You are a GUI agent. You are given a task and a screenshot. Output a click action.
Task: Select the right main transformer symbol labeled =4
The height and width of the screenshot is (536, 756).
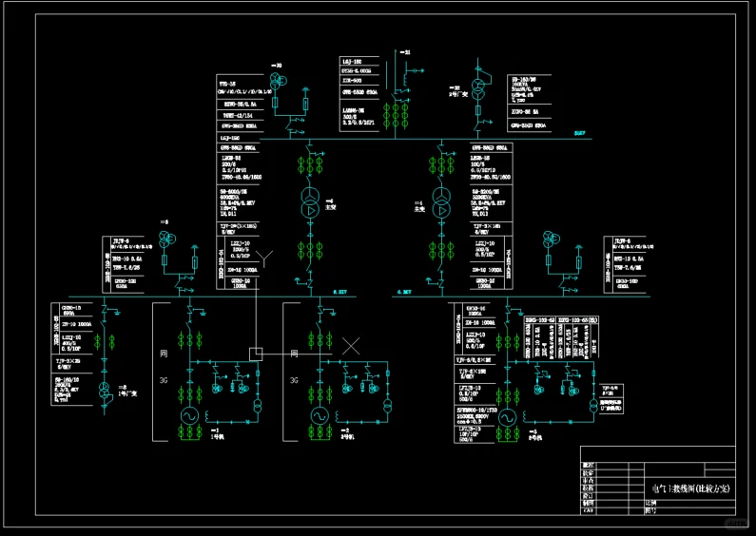pyautogui.click(x=441, y=203)
